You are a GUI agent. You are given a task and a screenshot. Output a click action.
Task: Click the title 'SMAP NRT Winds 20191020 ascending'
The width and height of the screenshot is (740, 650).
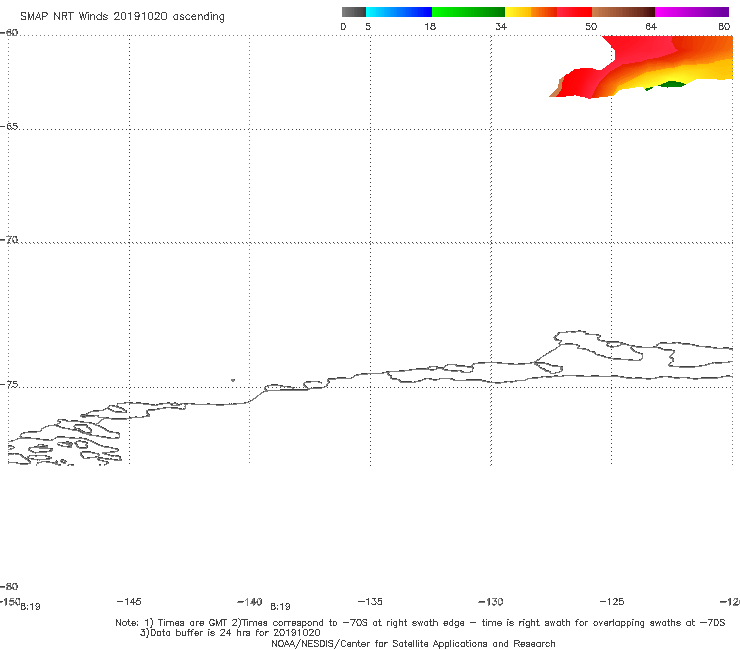point(122,17)
